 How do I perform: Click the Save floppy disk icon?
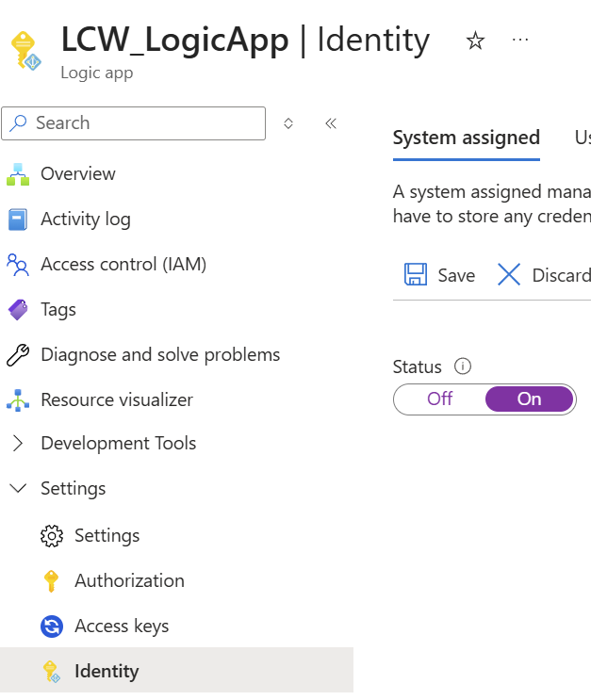[x=416, y=274]
